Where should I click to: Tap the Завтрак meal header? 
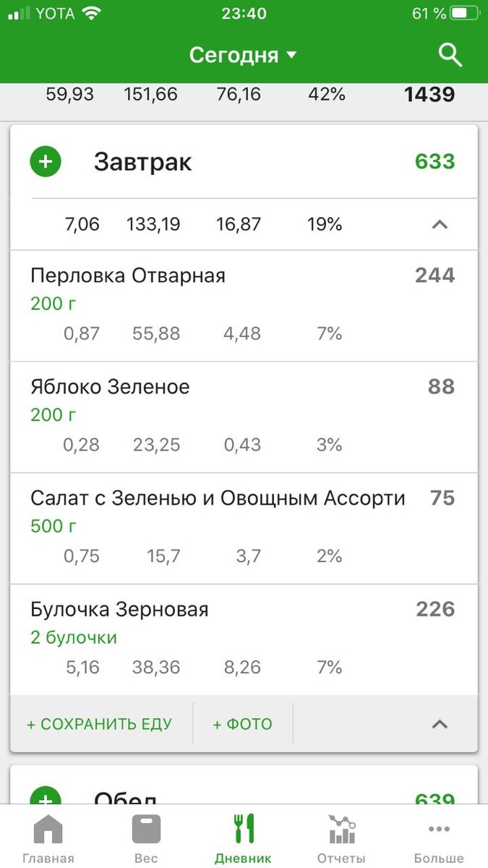tap(143, 161)
